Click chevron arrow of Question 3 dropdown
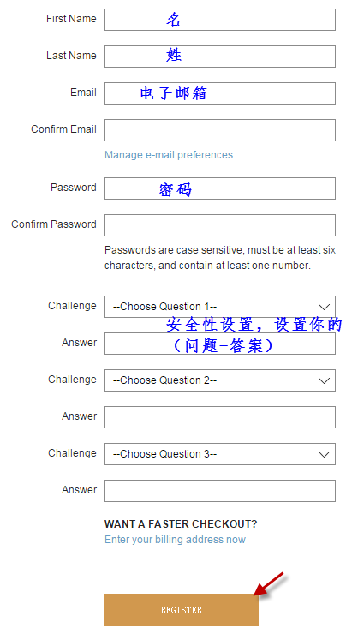This screenshot has height=634, width=364. click(324, 454)
